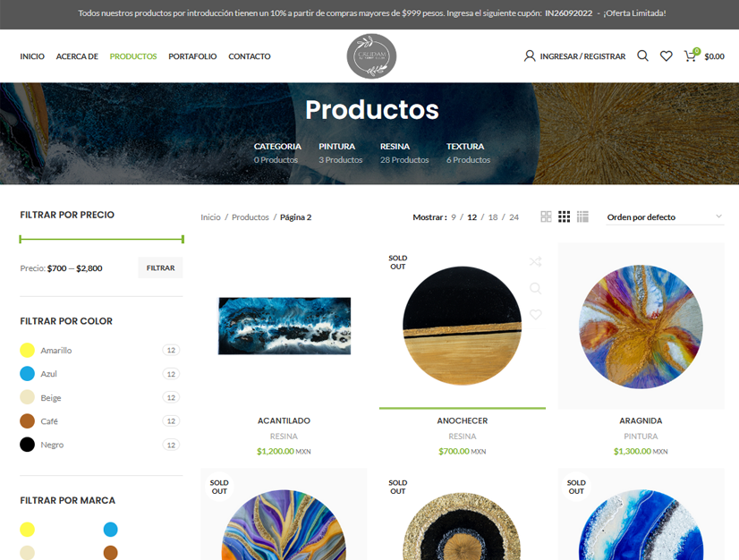Image resolution: width=739 pixels, height=560 pixels.
Task: Select yellow swatch under Filtrar por Marca
Action: click(x=28, y=530)
